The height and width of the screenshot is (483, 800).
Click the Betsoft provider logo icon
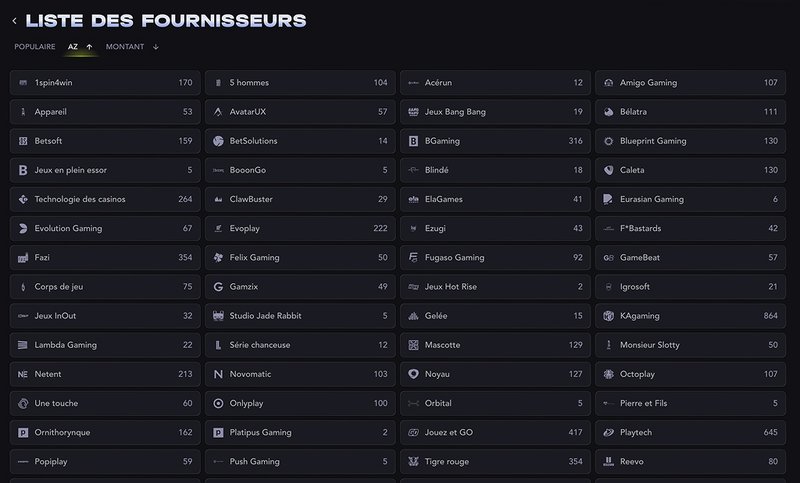pyautogui.click(x=23, y=141)
